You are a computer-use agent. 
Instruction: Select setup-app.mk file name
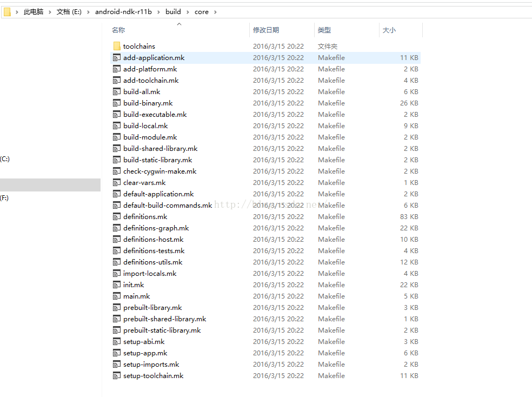145,353
